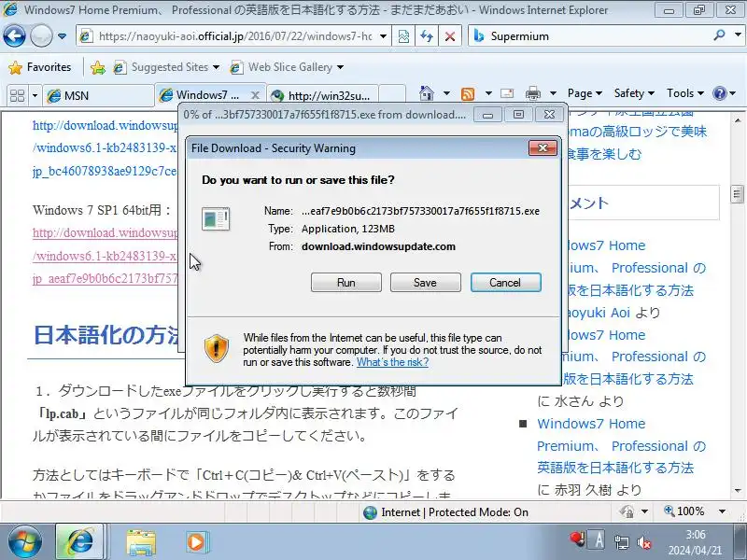Click the scroll down arrow of the page
Image resolution: width=747 pixels, height=560 pixels.
(x=738, y=491)
